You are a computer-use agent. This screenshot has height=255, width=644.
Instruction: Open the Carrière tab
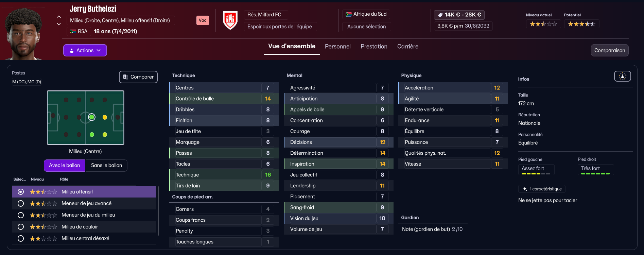click(x=408, y=47)
